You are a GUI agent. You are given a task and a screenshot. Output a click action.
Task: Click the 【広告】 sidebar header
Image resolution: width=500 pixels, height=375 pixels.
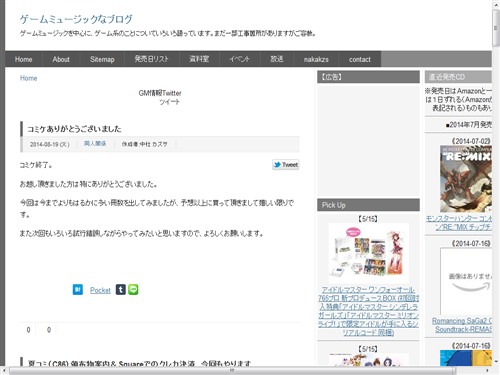[x=368, y=77]
